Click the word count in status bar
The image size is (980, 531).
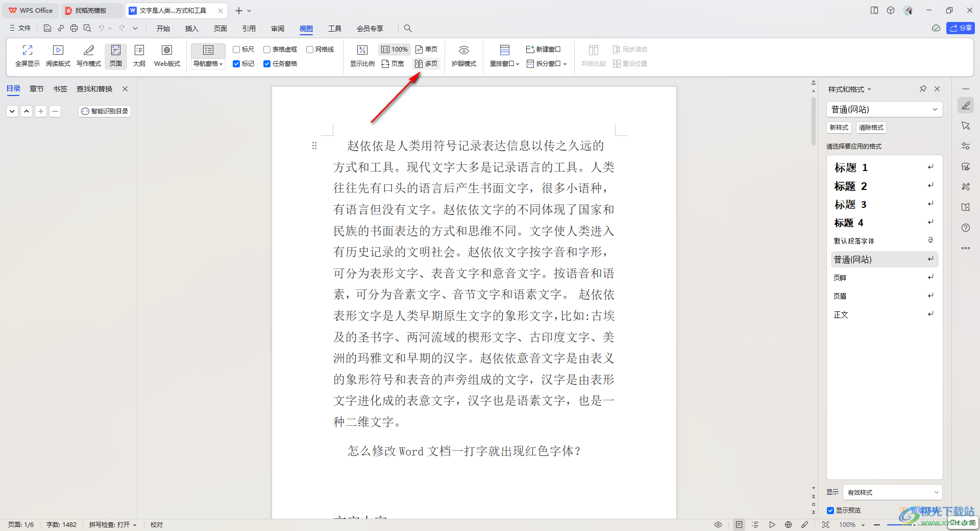click(x=61, y=524)
